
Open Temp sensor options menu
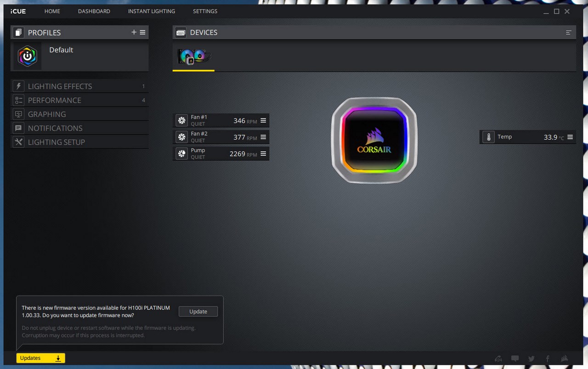[570, 137]
